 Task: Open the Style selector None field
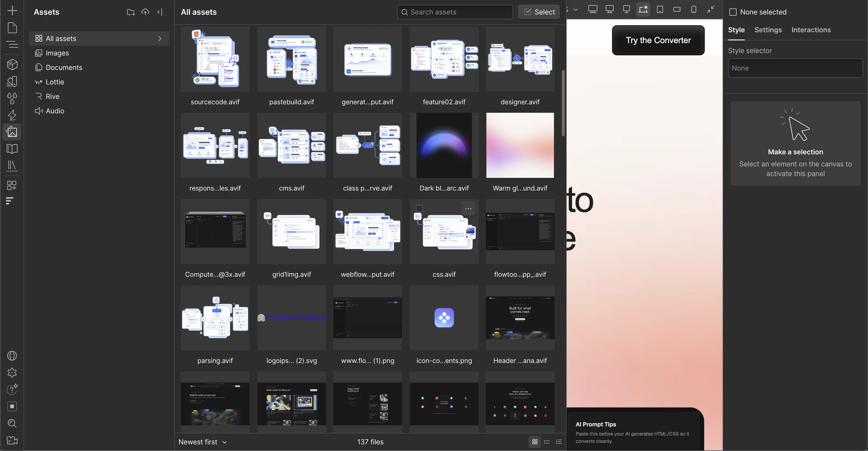tap(795, 68)
